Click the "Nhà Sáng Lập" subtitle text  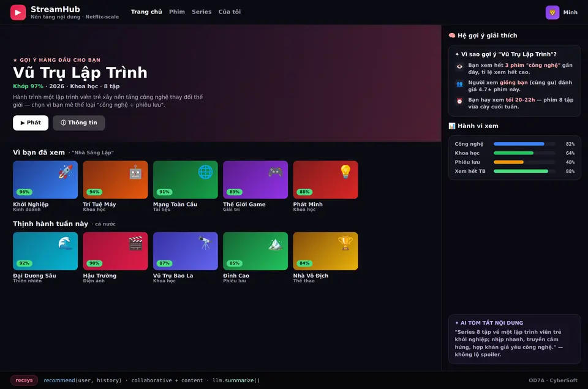pos(92,153)
